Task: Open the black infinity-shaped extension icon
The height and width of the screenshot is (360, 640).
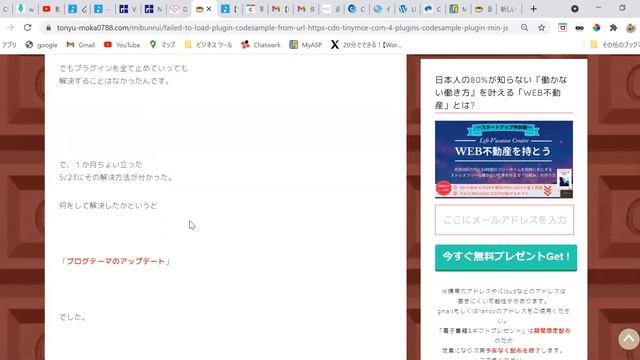Action: 580,28
